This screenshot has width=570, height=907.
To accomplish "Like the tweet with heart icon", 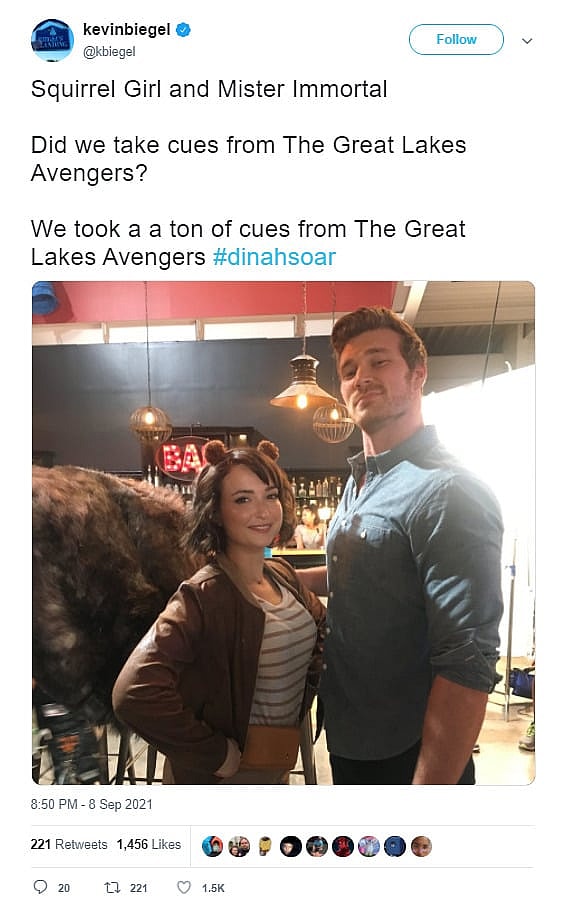I will (x=183, y=887).
